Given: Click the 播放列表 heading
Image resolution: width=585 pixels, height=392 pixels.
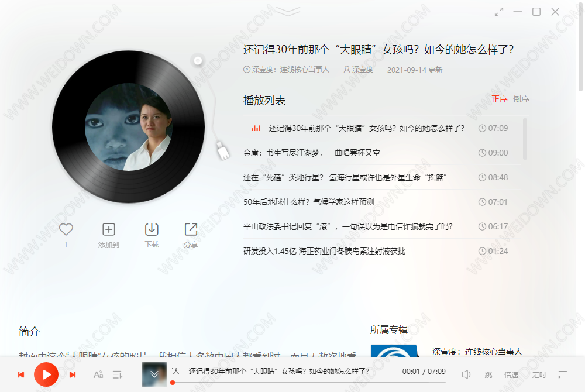Looking at the screenshot, I should pyautogui.click(x=264, y=100).
